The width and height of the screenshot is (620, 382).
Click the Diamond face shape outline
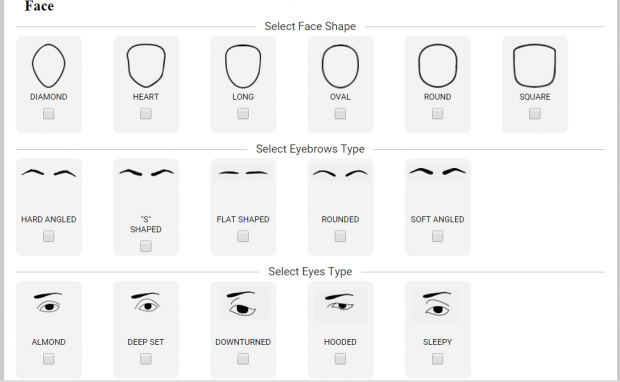49,66
